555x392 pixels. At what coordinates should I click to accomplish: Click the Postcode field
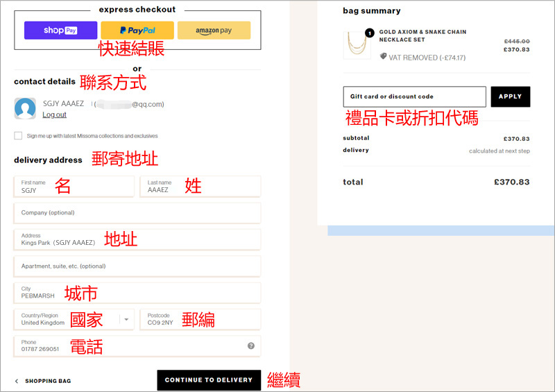[200, 319]
